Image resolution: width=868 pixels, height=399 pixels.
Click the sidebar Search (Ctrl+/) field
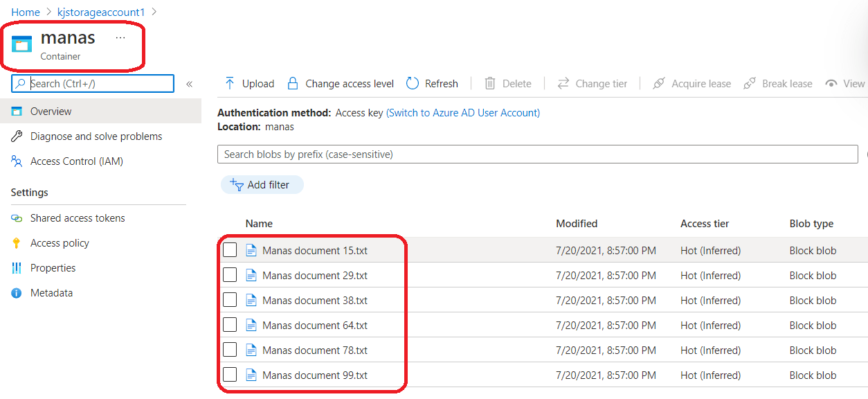[93, 83]
